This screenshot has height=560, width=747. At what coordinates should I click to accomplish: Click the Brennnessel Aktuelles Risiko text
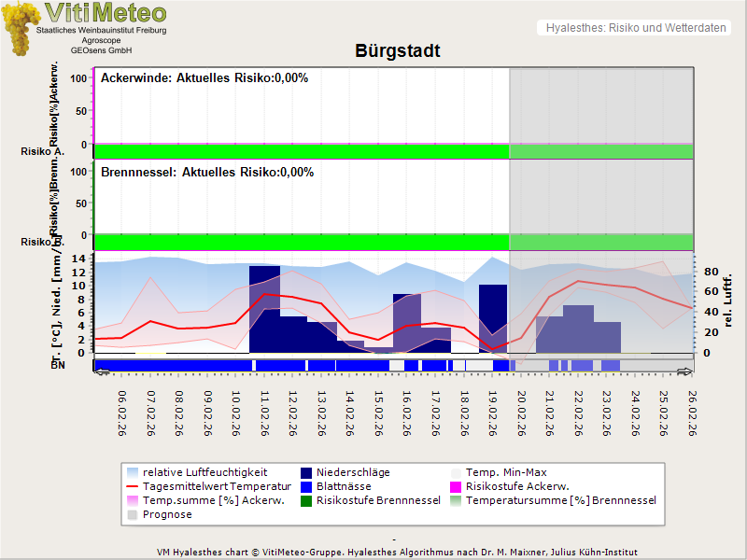(207, 173)
